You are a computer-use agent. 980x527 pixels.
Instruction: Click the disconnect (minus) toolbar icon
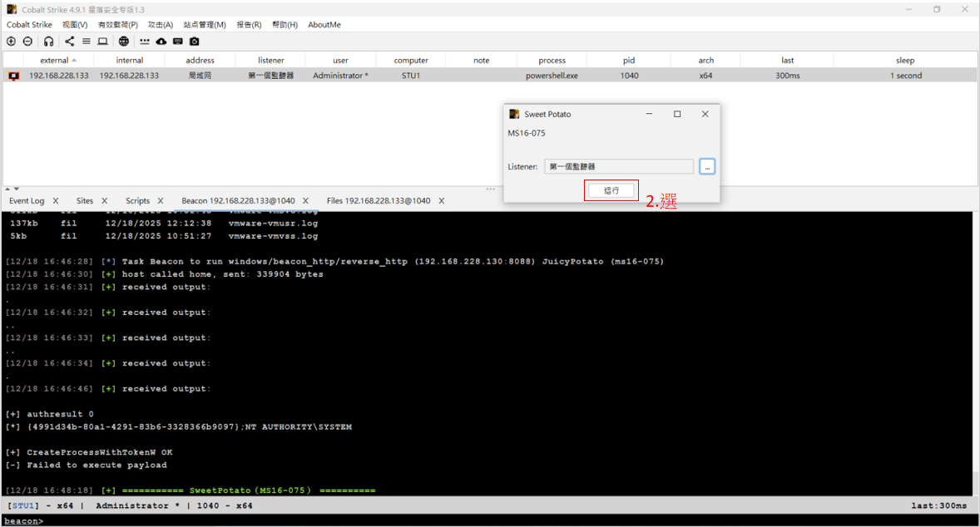(x=27, y=42)
